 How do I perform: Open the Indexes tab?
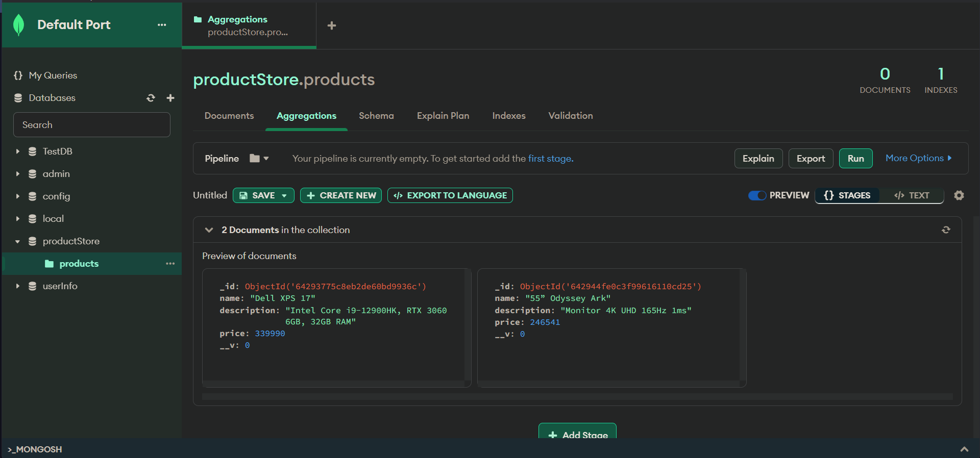pyautogui.click(x=508, y=116)
